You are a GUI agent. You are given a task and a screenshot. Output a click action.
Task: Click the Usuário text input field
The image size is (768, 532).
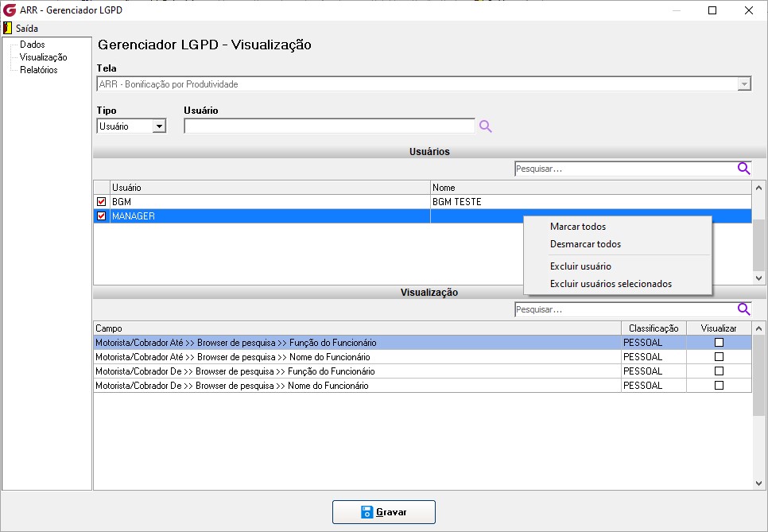[329, 126]
